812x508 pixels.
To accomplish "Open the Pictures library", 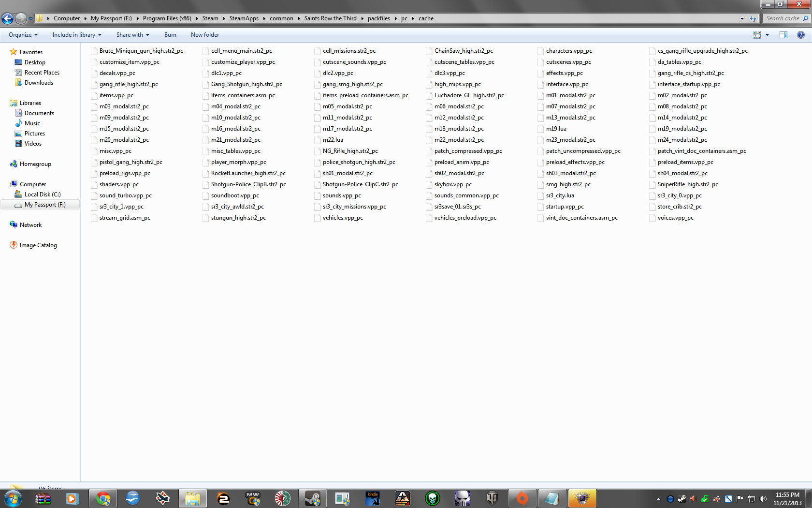I will tap(35, 134).
